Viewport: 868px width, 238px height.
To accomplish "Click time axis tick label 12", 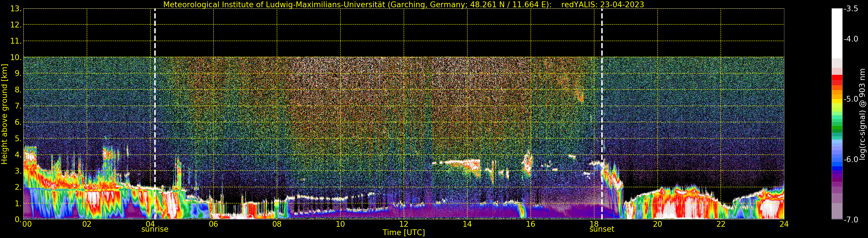I will click(x=404, y=224).
